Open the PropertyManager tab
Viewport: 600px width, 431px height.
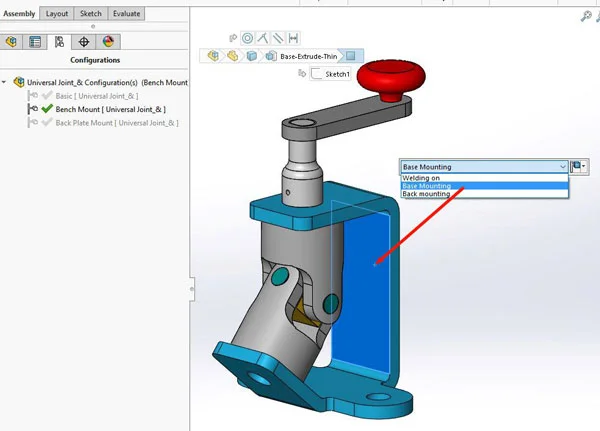[x=35, y=41]
